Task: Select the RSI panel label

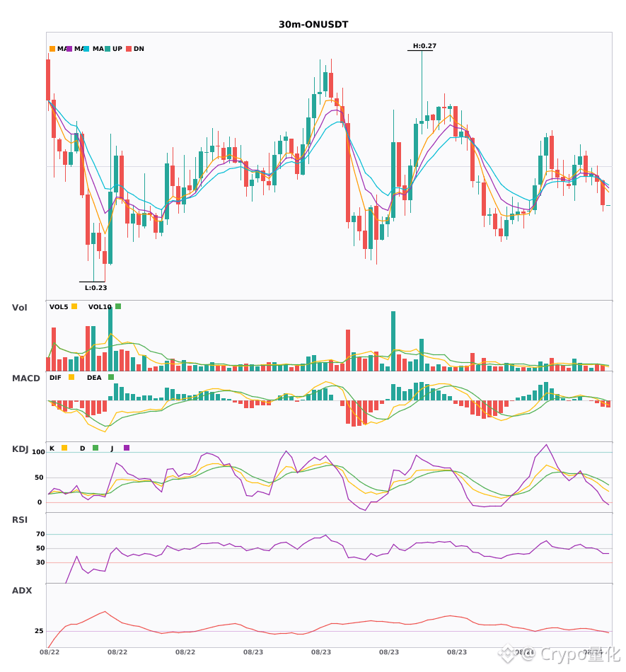Action: (x=20, y=520)
